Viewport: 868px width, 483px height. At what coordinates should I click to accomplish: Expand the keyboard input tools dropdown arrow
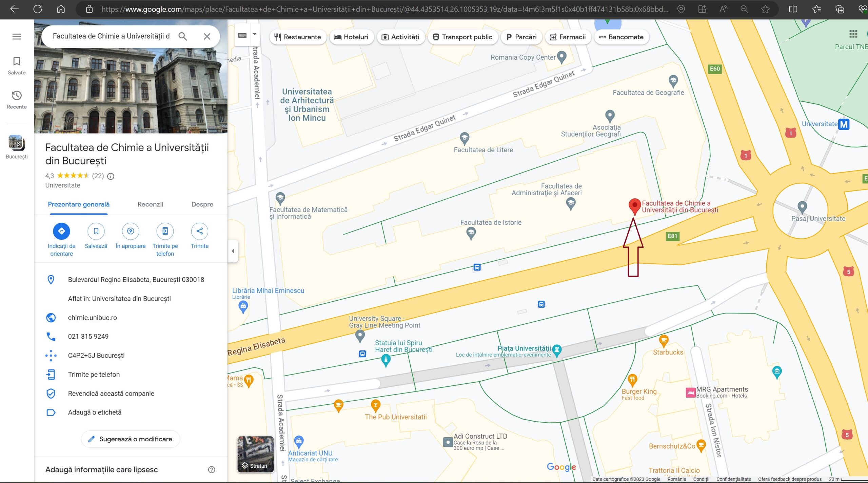(255, 35)
